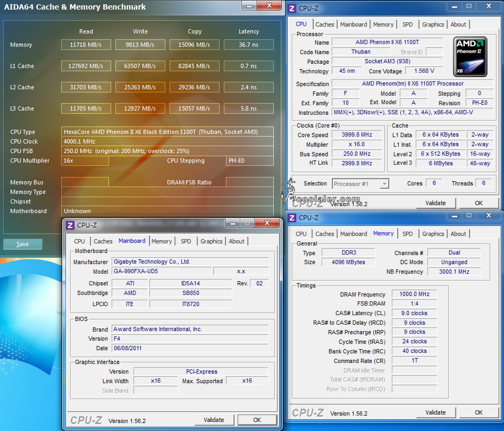Click the Memory Copy value 15096 MB/s
504x431 pixels.
tap(195, 45)
